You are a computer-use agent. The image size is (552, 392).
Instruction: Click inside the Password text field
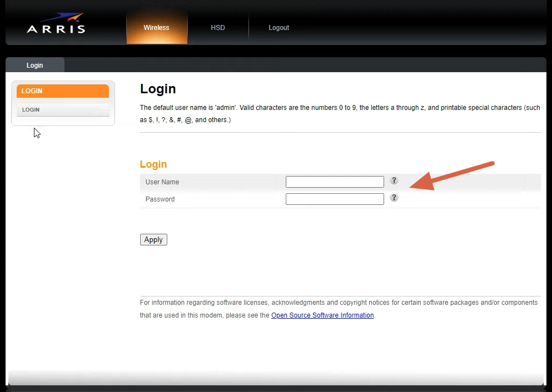pos(334,198)
